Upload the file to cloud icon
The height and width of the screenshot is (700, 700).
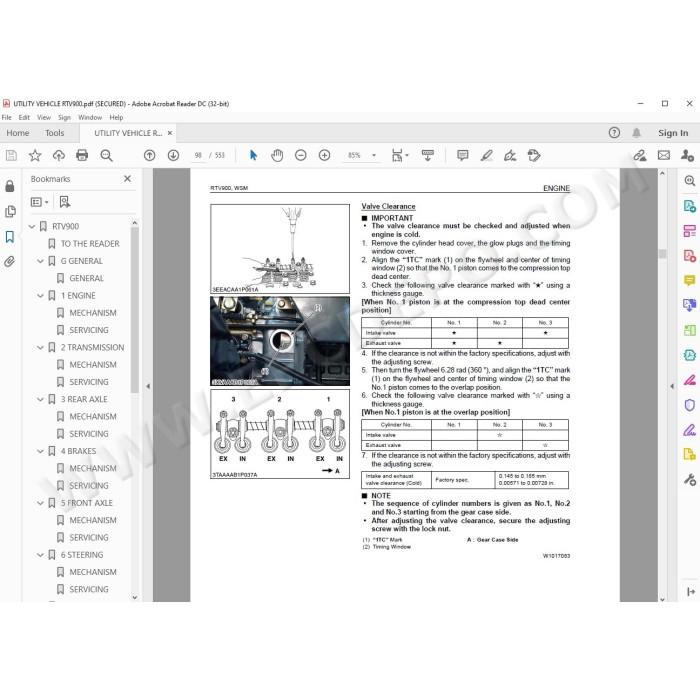coord(58,155)
